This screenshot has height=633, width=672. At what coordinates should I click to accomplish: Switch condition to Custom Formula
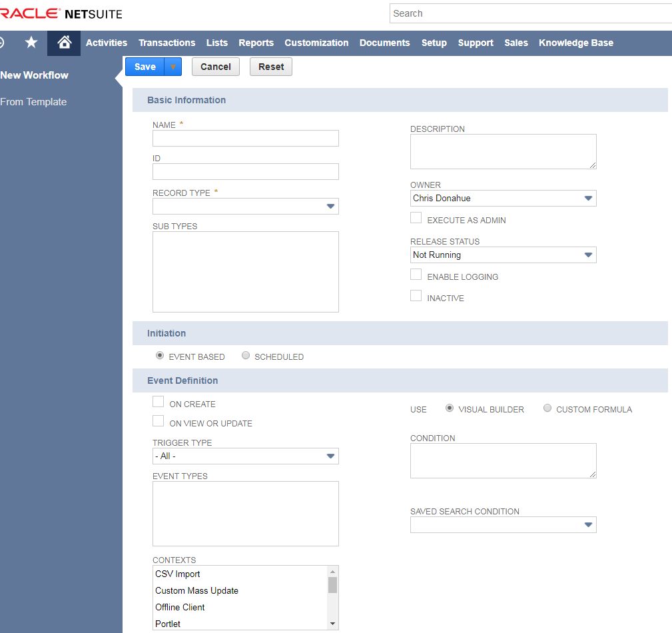[547, 408]
